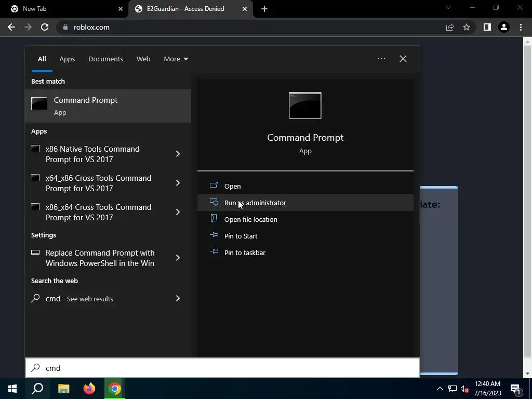Expand x86 Native Tools Command Prompt chevron

(x=178, y=154)
